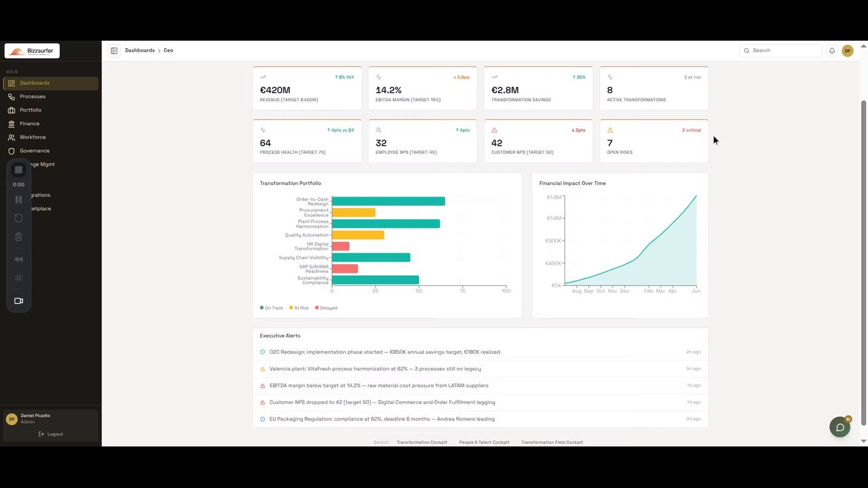Click the Quality Automation bar
This screenshot has height=488, width=868.
pos(358,235)
